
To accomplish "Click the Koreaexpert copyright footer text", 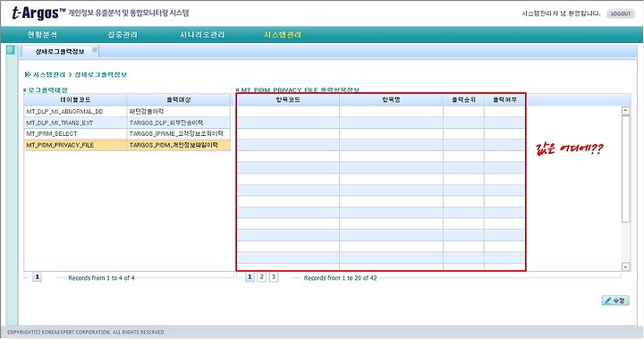I will [x=86, y=332].
